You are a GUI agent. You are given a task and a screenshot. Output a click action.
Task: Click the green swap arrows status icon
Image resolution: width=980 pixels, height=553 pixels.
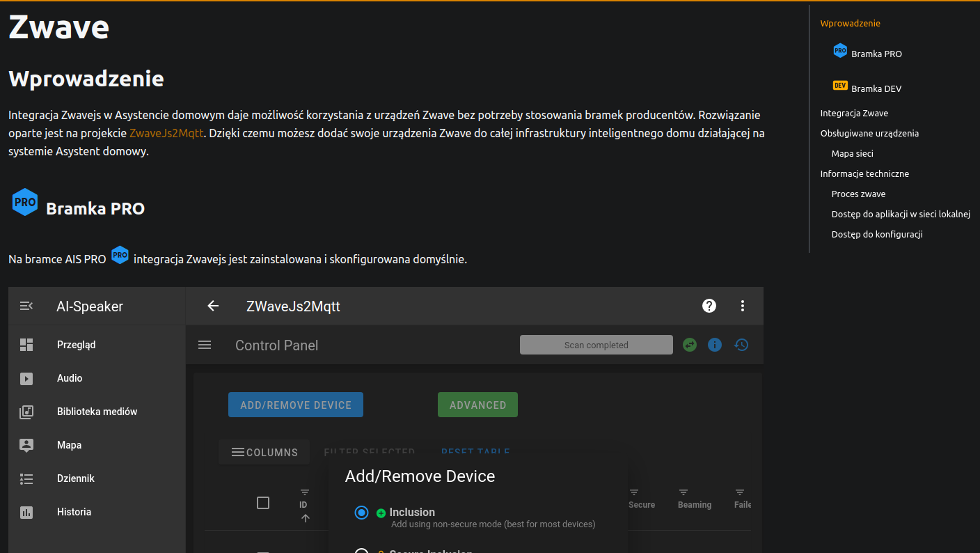pos(690,345)
